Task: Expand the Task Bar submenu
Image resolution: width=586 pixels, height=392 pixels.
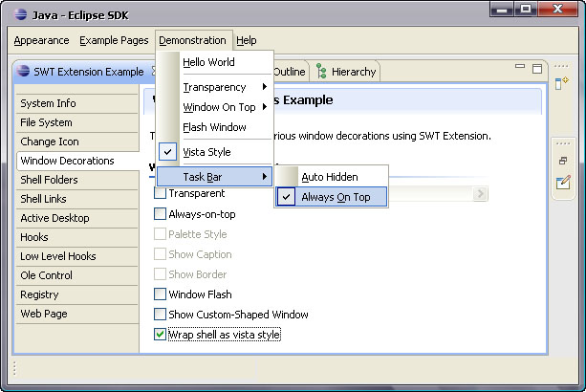Action: tap(214, 177)
